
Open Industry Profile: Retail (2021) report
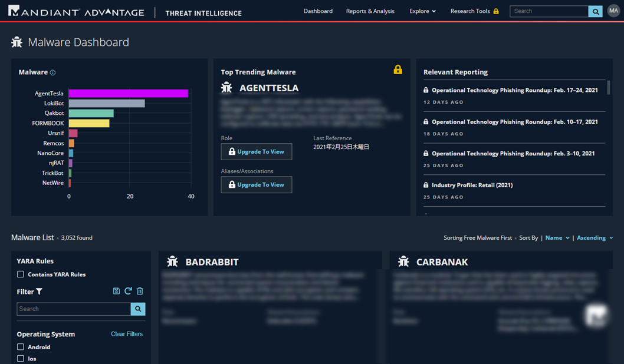point(472,185)
